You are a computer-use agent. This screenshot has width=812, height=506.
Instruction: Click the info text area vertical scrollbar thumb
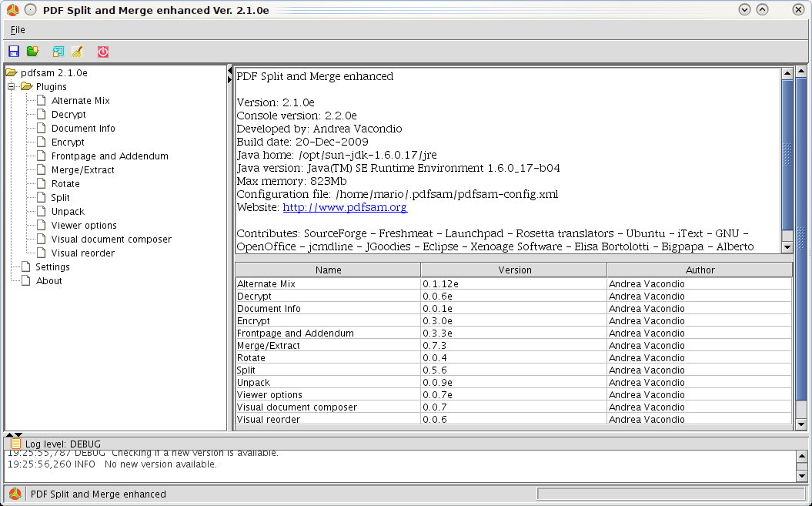click(x=787, y=155)
